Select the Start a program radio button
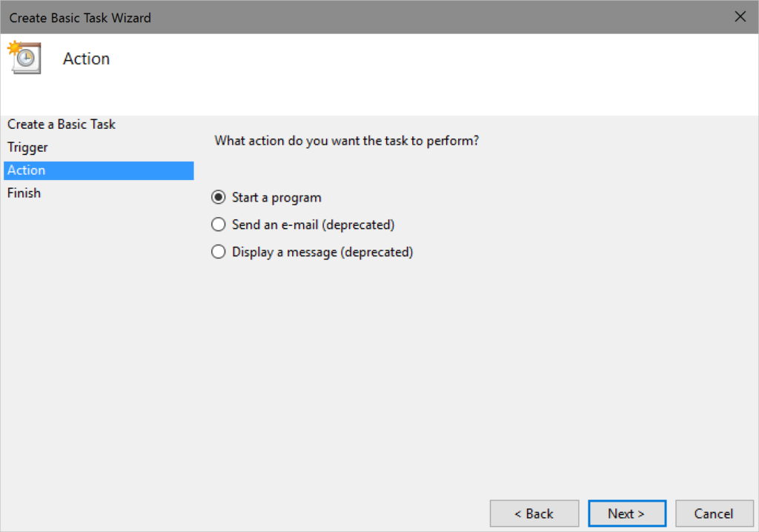Image resolution: width=759 pixels, height=532 pixels. point(218,198)
